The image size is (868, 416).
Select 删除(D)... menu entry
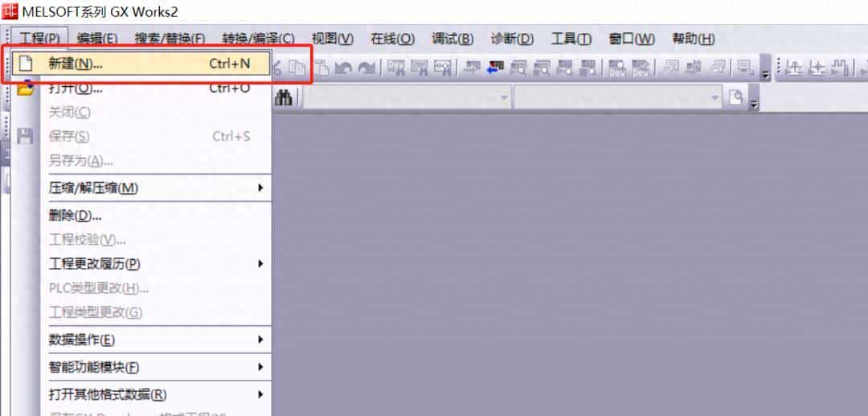point(141,216)
